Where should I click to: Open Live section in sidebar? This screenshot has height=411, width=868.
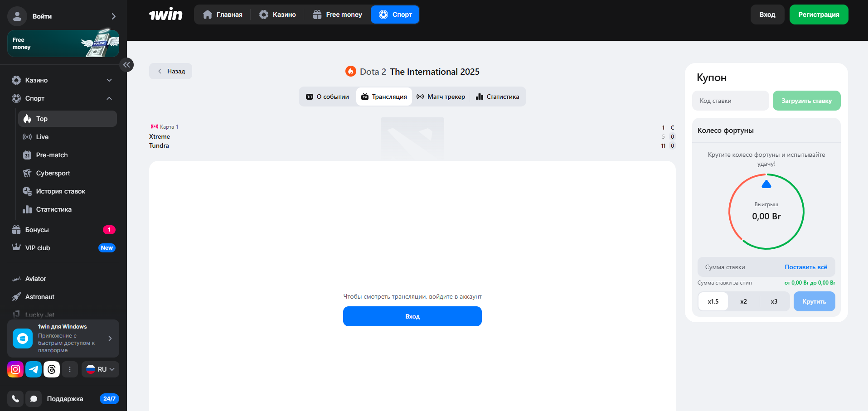pos(68,137)
